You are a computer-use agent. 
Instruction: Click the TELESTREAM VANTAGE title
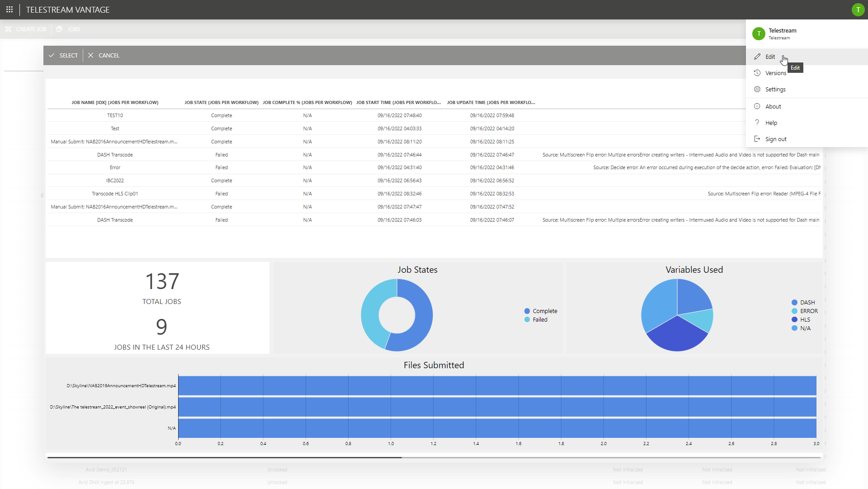[68, 9]
